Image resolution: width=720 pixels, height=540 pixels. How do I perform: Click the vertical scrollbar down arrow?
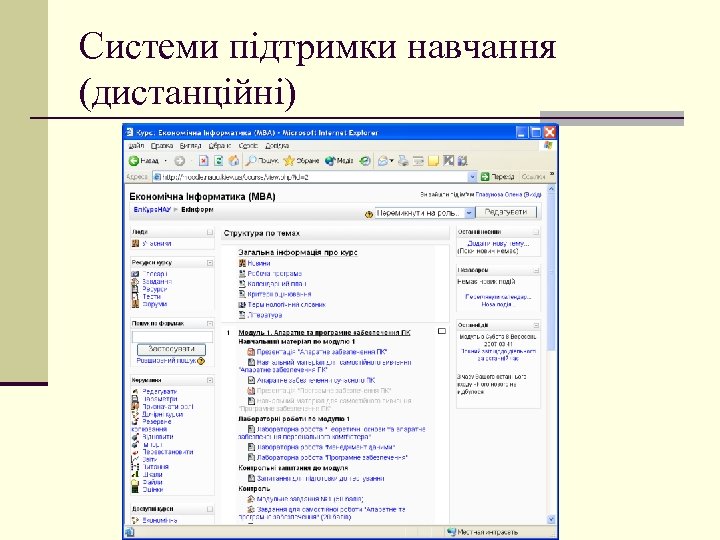(x=551, y=519)
